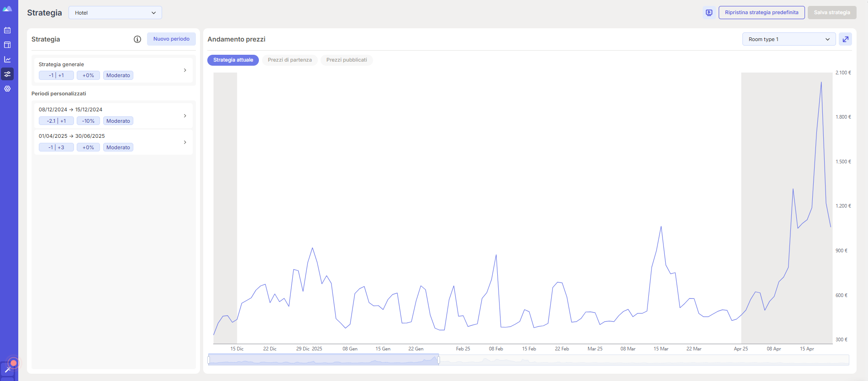Click the Andamento prezzi heading
Screen dimensions: 868x381
(237, 40)
